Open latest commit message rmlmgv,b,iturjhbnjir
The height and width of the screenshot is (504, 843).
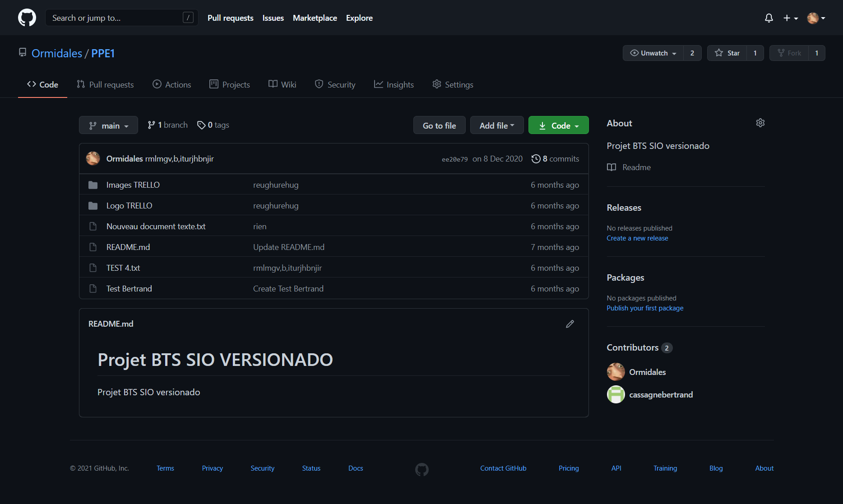click(x=179, y=159)
